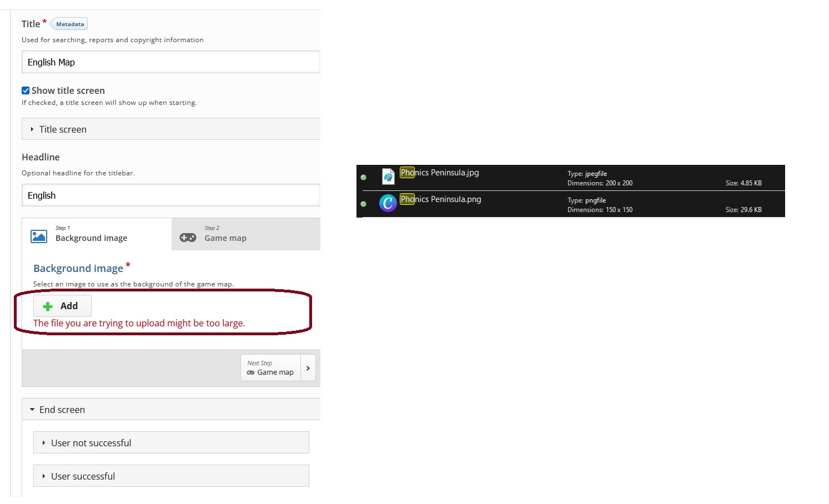
Task: Click green sync status icon for jpg file
Action: (364, 177)
